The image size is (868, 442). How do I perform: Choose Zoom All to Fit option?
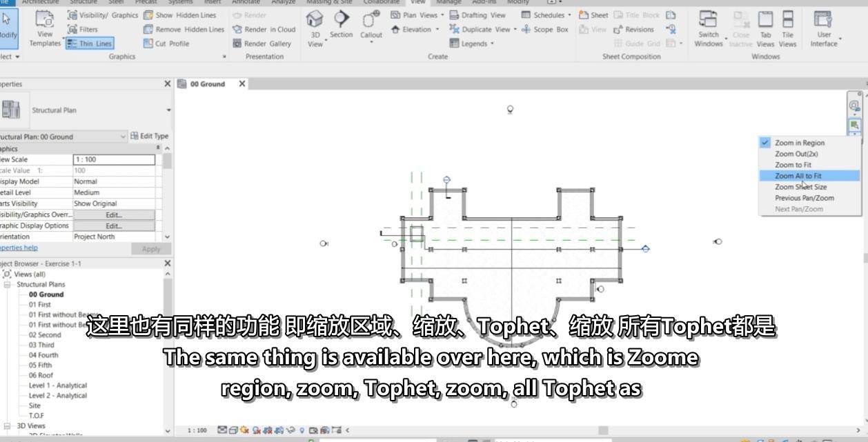click(x=809, y=176)
